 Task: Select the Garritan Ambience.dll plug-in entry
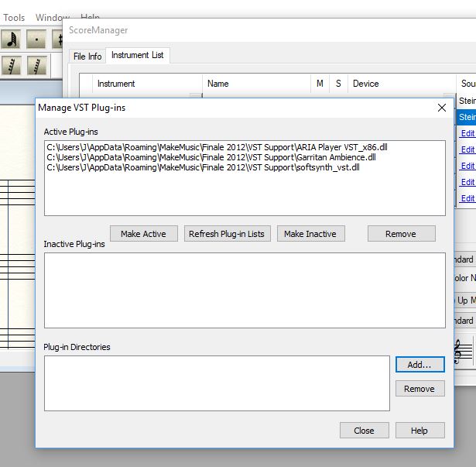point(211,156)
